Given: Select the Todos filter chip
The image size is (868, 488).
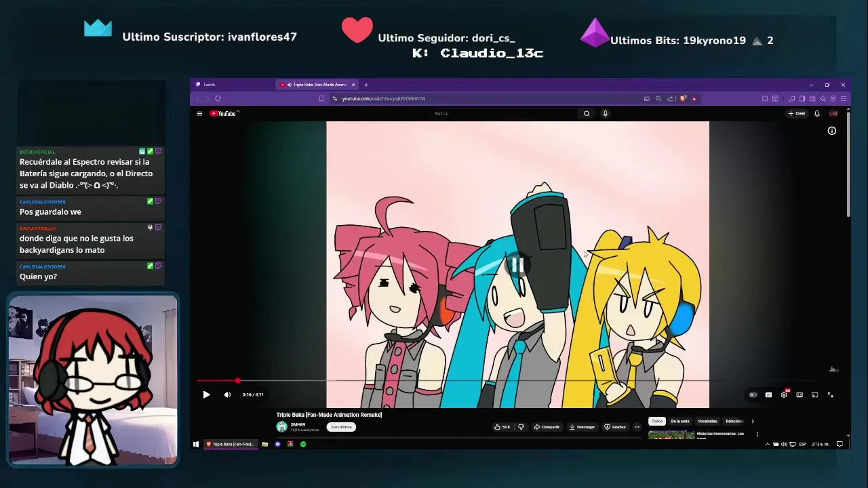Looking at the screenshot, I should pyautogui.click(x=657, y=421).
